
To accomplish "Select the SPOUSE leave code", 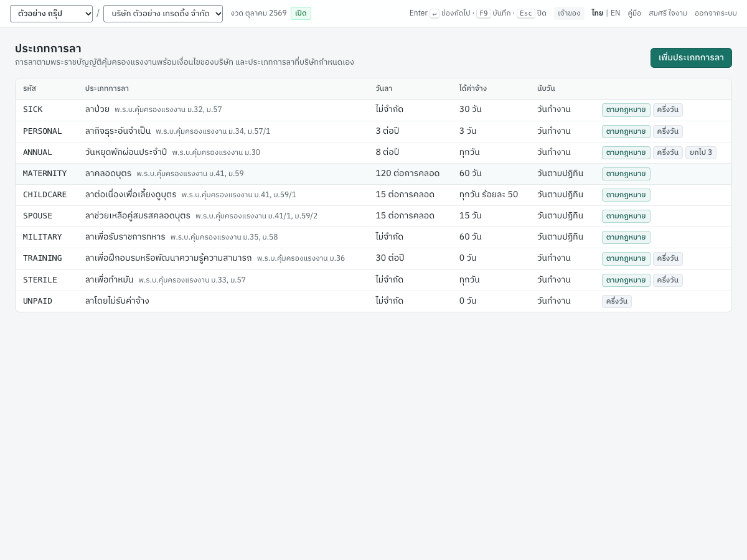I will (37, 216).
